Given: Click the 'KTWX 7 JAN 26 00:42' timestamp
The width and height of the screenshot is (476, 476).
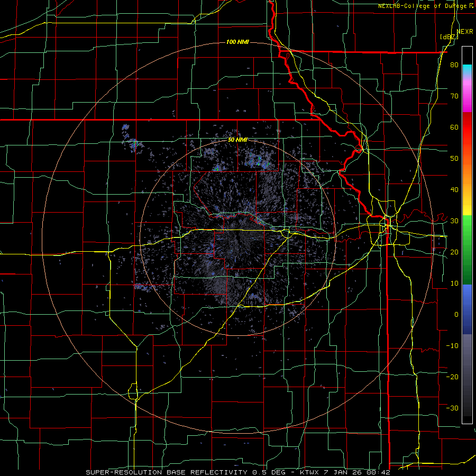Looking at the screenshot, I should pos(344,472).
